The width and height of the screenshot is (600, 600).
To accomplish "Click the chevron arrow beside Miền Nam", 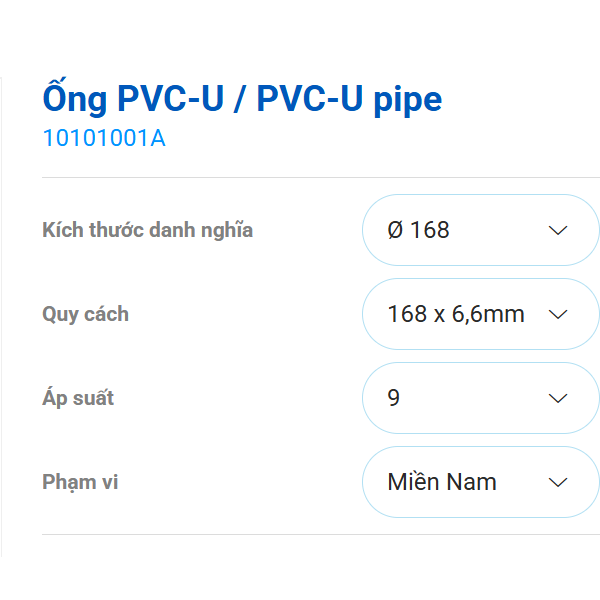I will 558,482.
